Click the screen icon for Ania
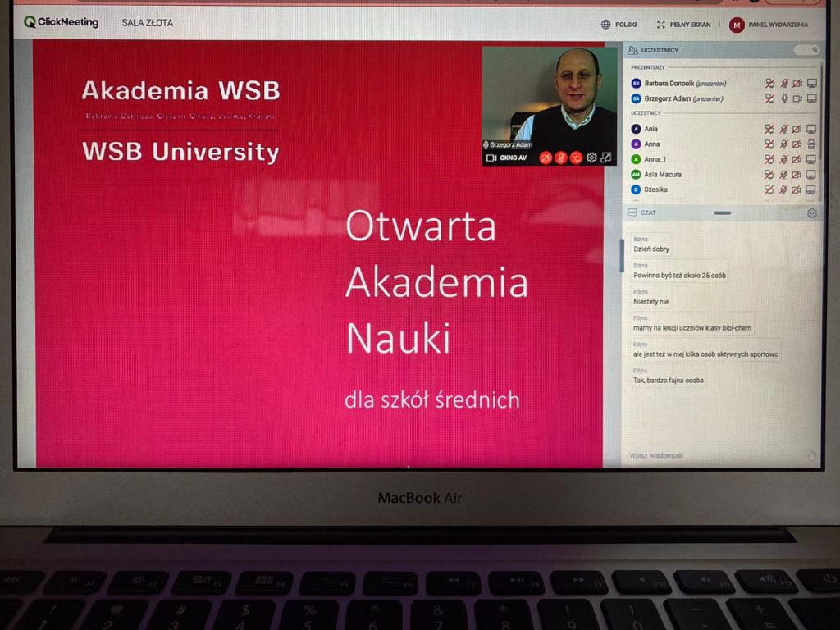Screen dimensions: 840x630 (x=810, y=129)
